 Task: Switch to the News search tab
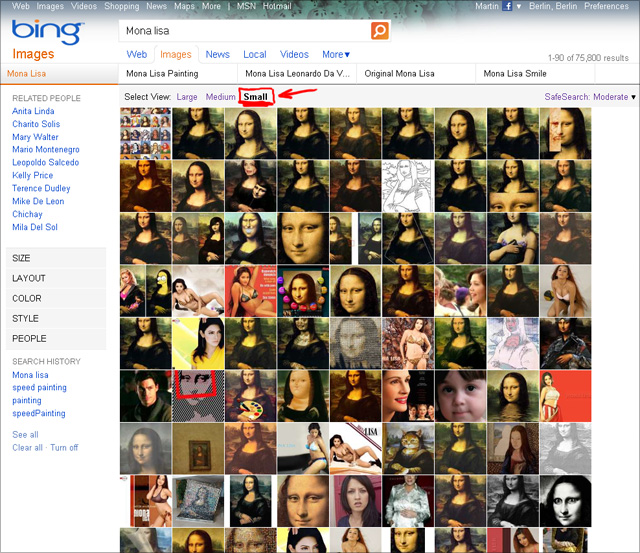[x=218, y=54]
